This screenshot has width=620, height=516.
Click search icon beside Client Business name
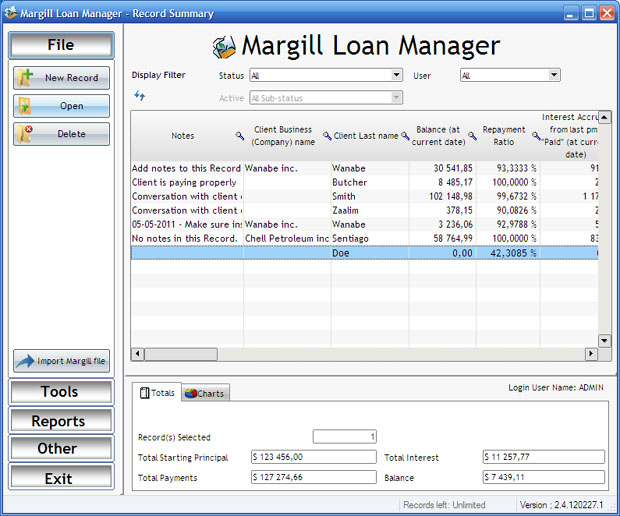tap(327, 136)
